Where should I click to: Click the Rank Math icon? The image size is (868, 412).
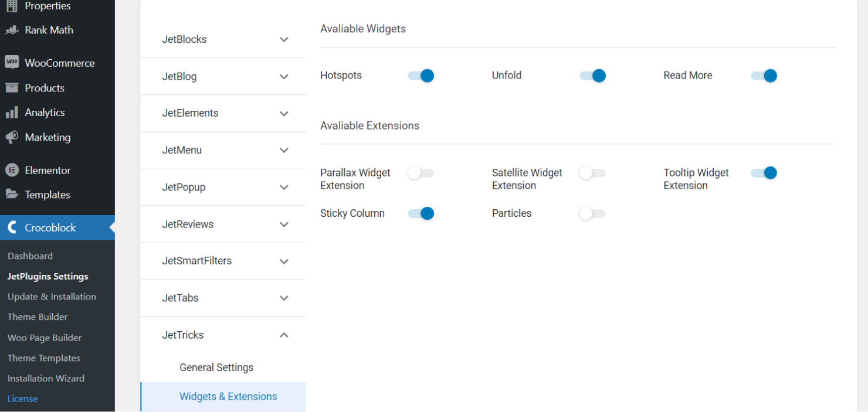coord(12,30)
